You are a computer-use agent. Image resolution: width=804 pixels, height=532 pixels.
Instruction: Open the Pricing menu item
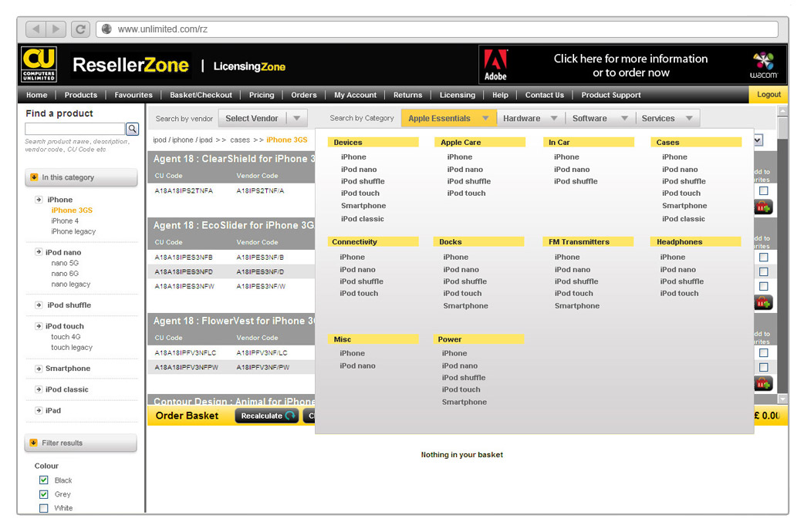(262, 95)
